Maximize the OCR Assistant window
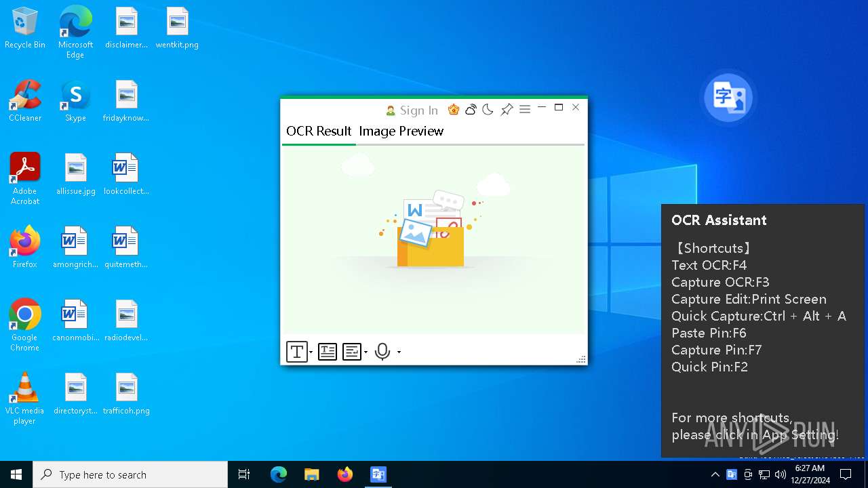 tap(559, 108)
